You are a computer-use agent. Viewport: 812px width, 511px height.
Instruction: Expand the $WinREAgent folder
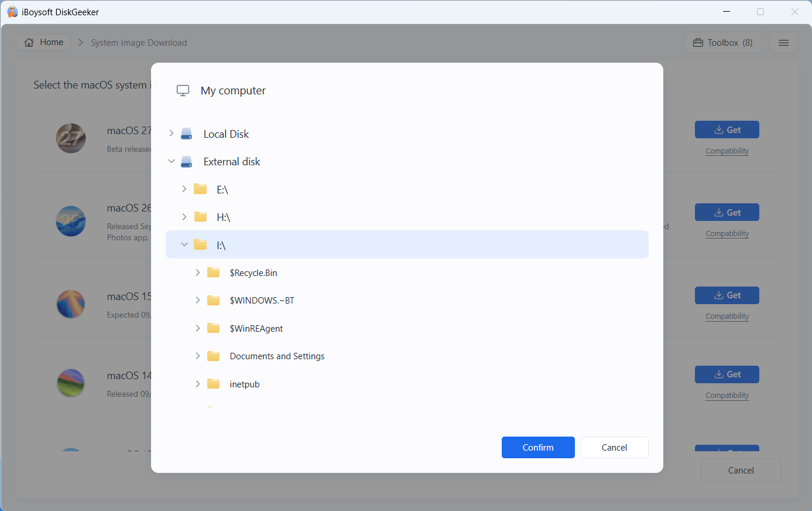pyautogui.click(x=198, y=328)
